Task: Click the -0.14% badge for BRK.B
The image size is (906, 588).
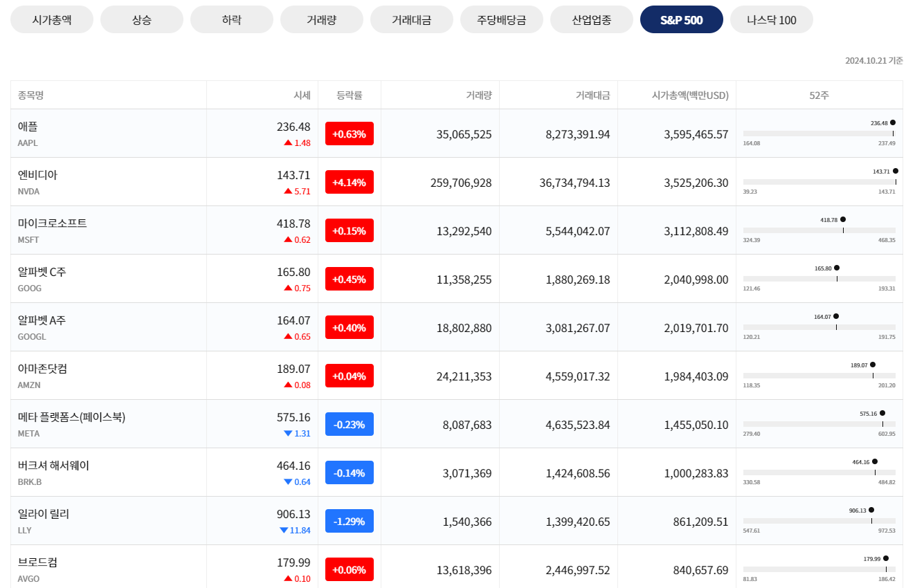Action: pyautogui.click(x=349, y=472)
